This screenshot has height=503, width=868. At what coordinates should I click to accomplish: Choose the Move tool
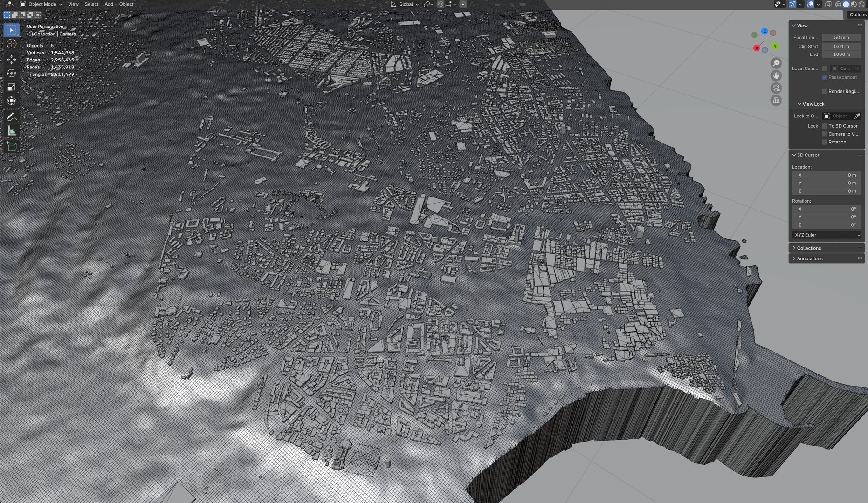pos(12,59)
